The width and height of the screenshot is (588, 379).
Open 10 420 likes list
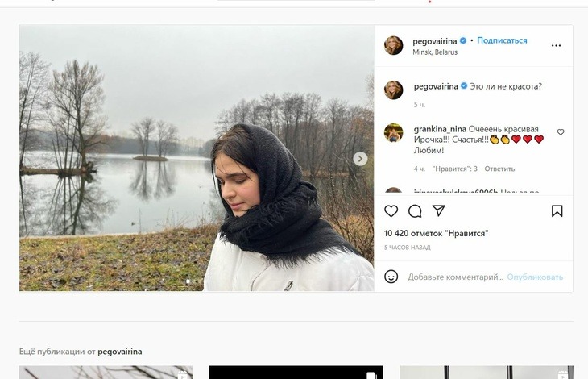(x=436, y=234)
